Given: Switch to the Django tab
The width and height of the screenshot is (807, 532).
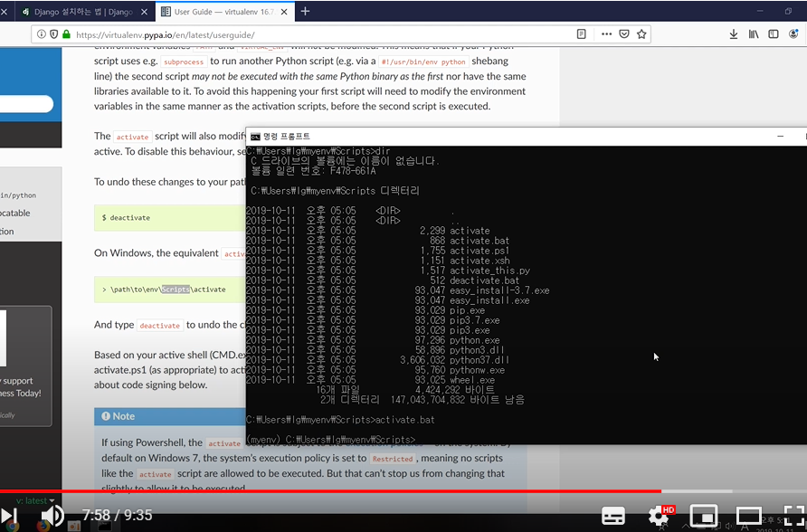Looking at the screenshot, I should [82, 12].
